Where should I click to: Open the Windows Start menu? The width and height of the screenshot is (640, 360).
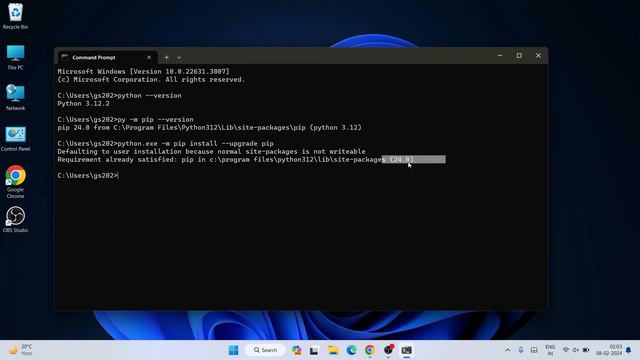click(233, 350)
